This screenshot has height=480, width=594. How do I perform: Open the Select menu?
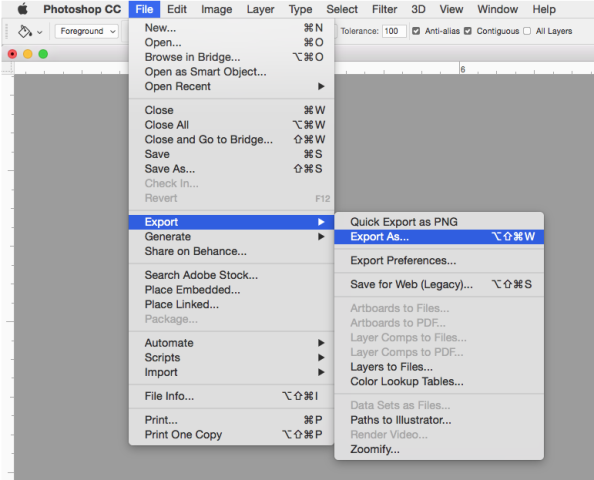342,9
